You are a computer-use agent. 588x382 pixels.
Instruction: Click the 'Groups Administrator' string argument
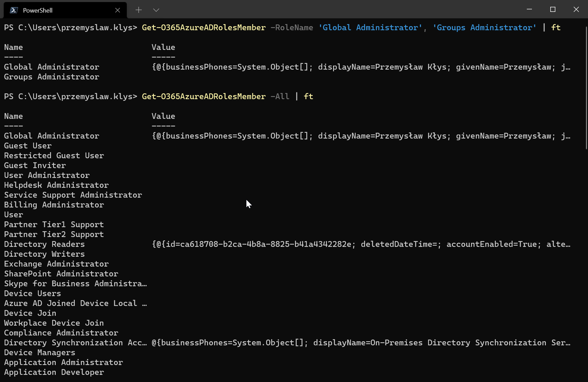coord(484,28)
